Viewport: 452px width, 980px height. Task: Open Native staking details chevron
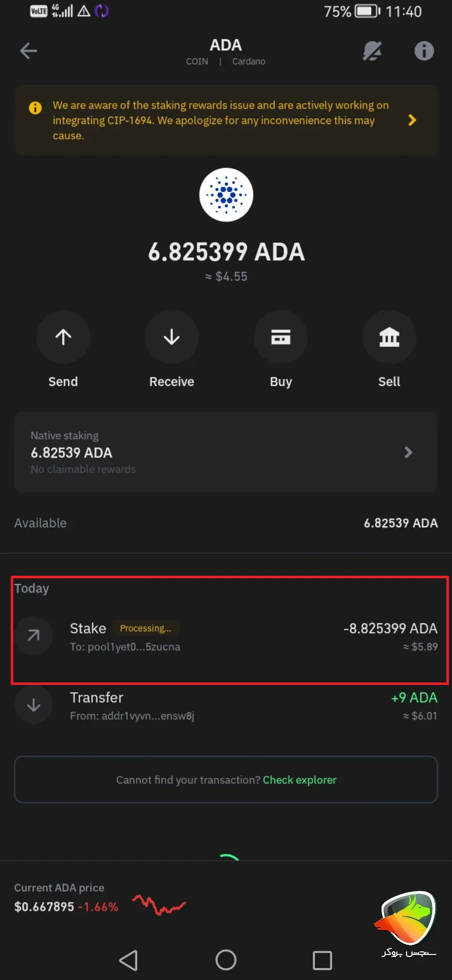point(408,452)
